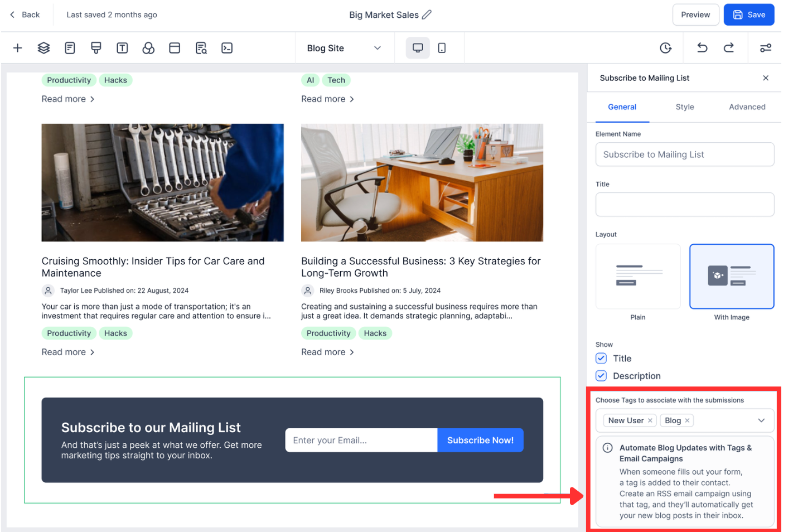Screen dimensions: 793x532
Task: Remove the New User tag chip
Action: pos(650,420)
